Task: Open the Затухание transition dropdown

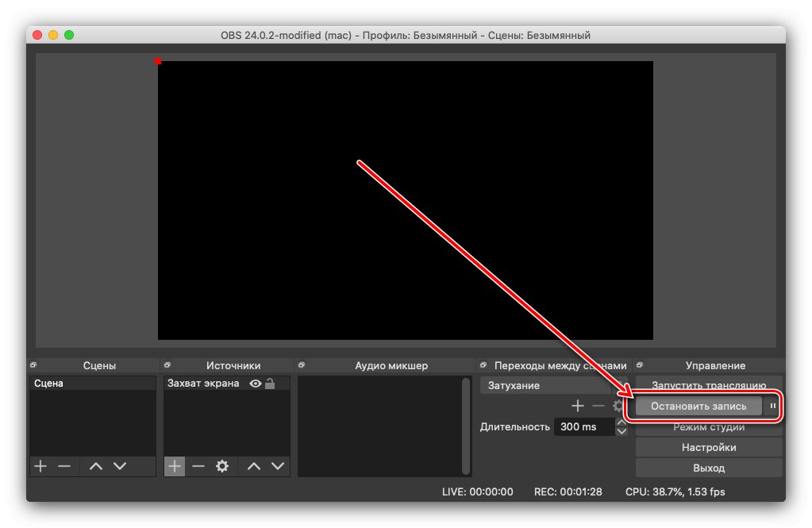Action: click(553, 386)
